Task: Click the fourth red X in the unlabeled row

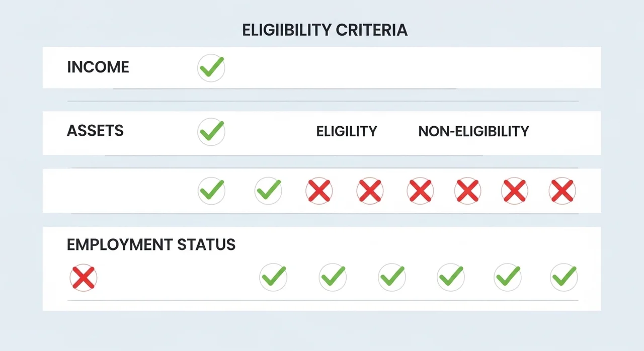Action: (x=467, y=191)
